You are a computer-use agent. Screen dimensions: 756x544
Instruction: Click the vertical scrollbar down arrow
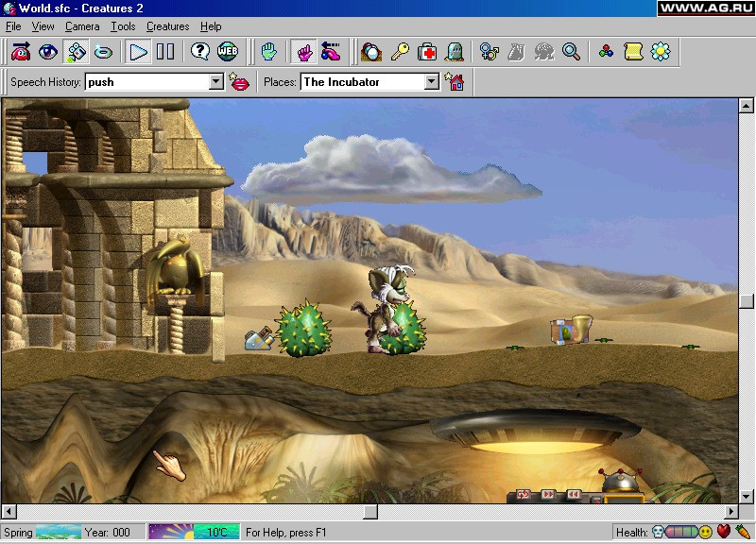click(747, 497)
